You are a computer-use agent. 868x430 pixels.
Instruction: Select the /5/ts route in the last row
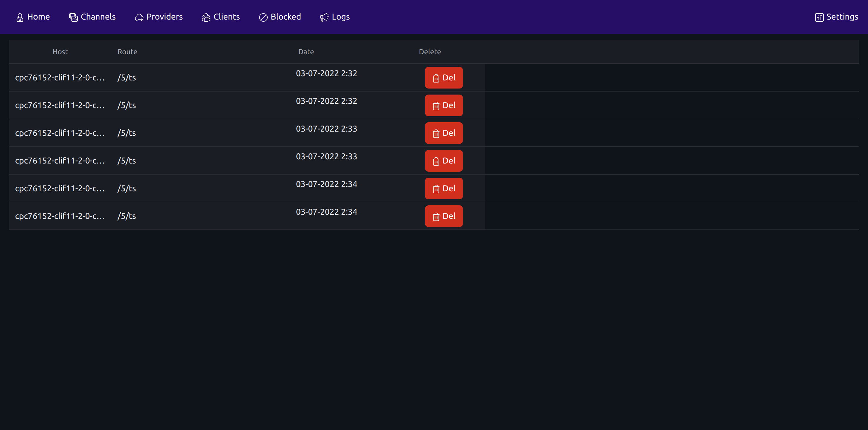127,216
